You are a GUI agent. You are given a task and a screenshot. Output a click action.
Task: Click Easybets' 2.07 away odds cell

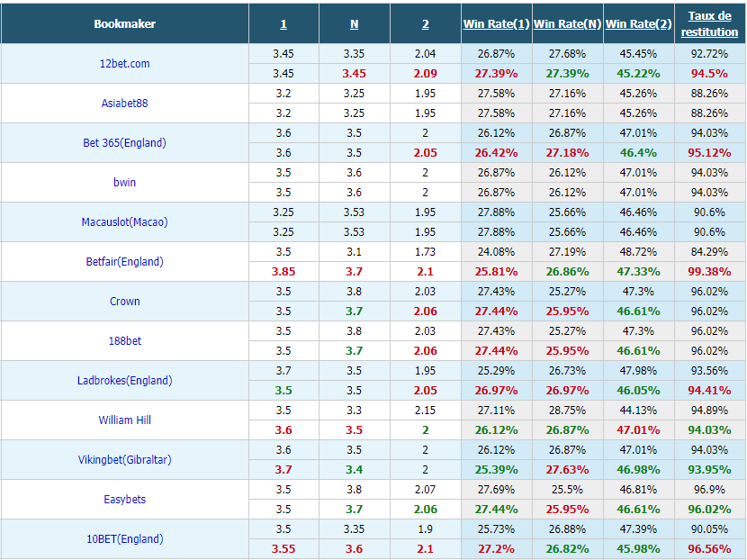426,489
